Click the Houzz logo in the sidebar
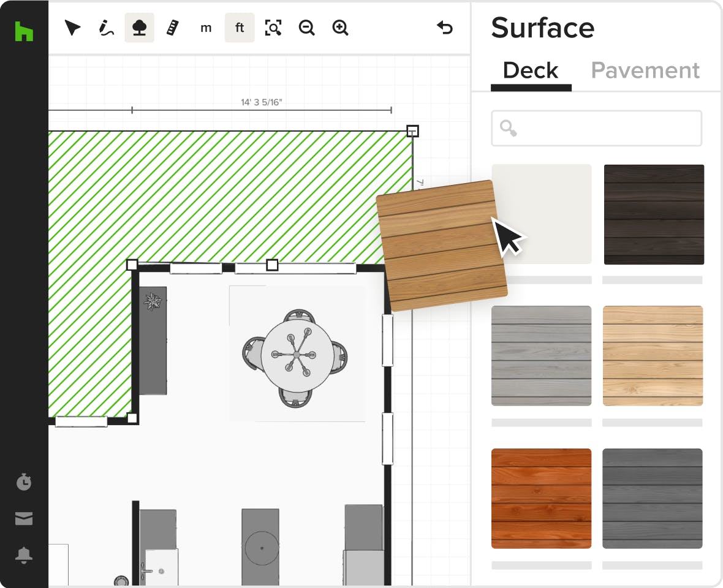 click(24, 31)
